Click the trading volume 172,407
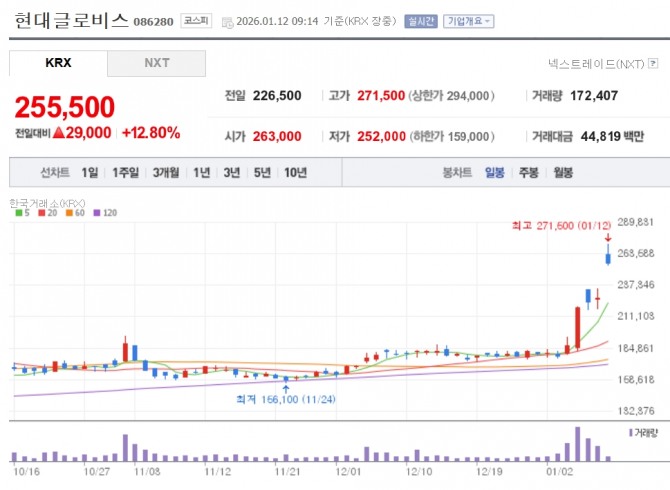Image resolution: width=670 pixels, height=490 pixels. click(x=594, y=96)
